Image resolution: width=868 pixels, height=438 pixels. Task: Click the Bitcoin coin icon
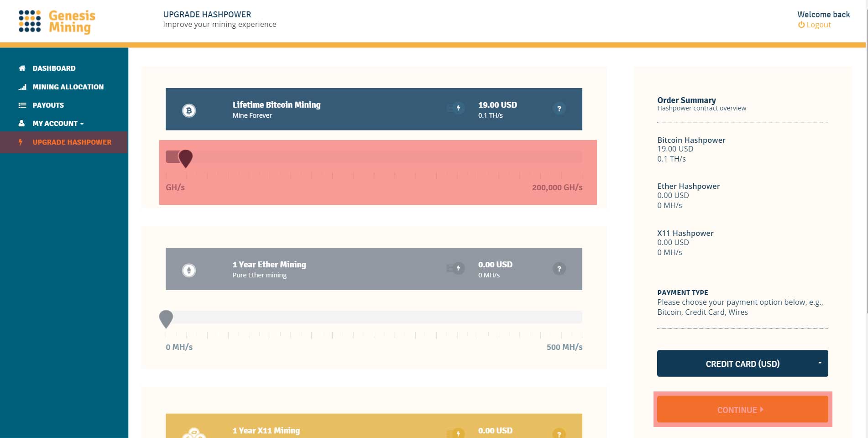[x=189, y=110]
